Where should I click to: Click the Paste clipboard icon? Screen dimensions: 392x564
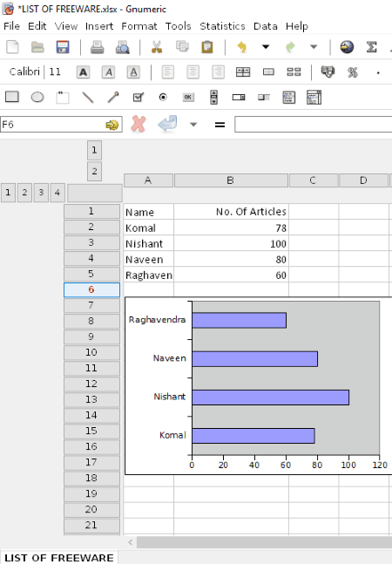(x=207, y=47)
